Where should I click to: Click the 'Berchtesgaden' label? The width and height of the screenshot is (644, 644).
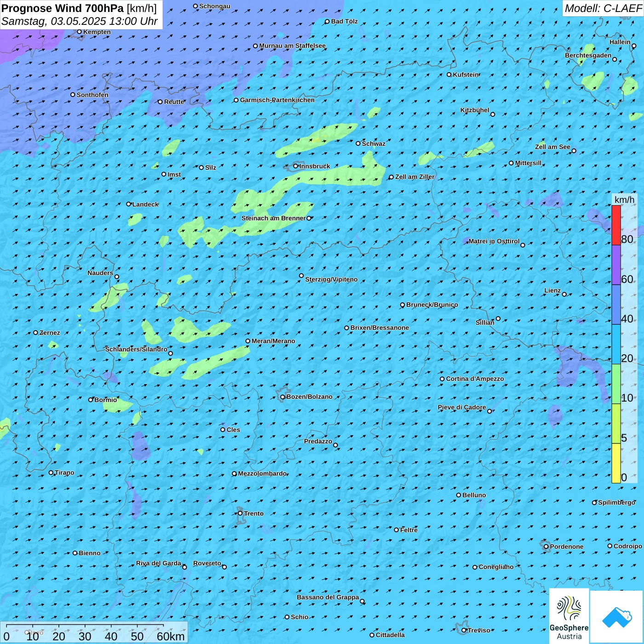[x=588, y=55]
